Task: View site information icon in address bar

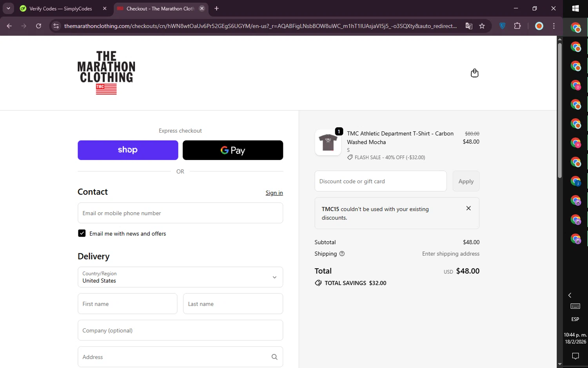Action: [56, 26]
